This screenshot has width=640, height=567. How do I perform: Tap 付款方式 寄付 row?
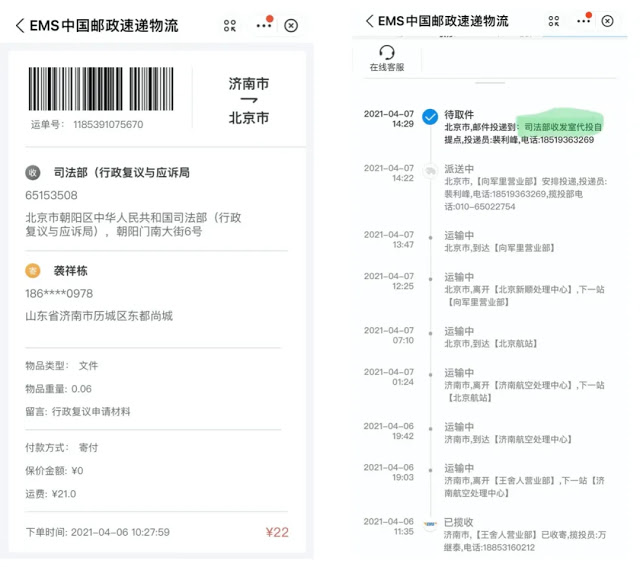(62, 447)
